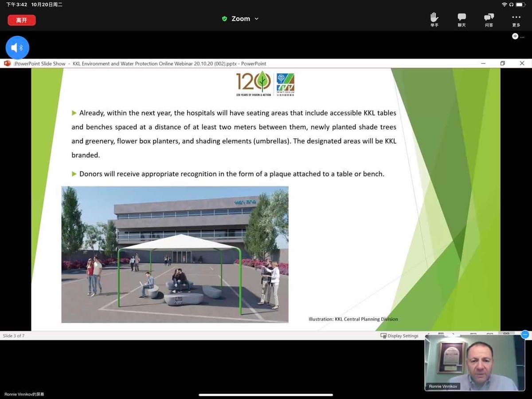Click the Slide 3 of 7 indicator
The height and width of the screenshot is (399, 532).
point(14,336)
